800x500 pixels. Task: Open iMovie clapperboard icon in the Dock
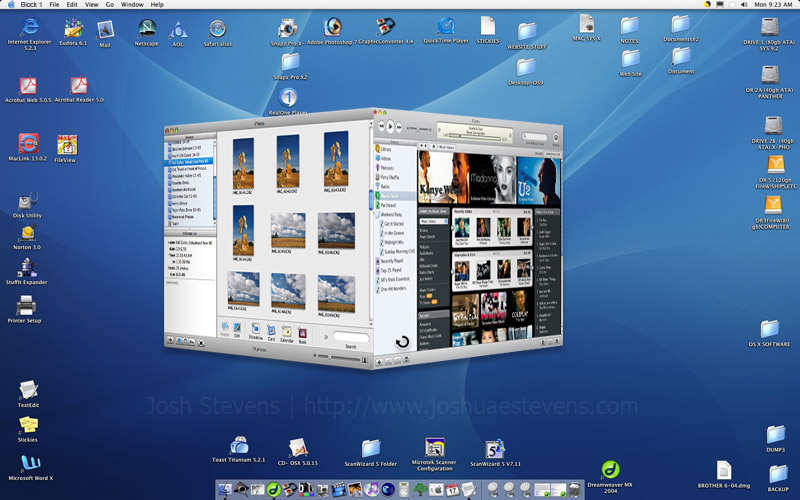[x=339, y=490]
